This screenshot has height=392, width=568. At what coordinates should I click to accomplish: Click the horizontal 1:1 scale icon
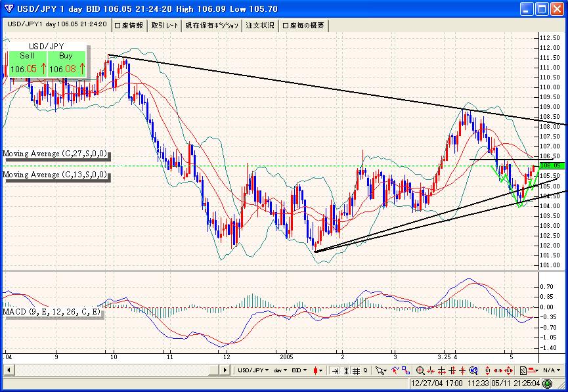point(498,370)
